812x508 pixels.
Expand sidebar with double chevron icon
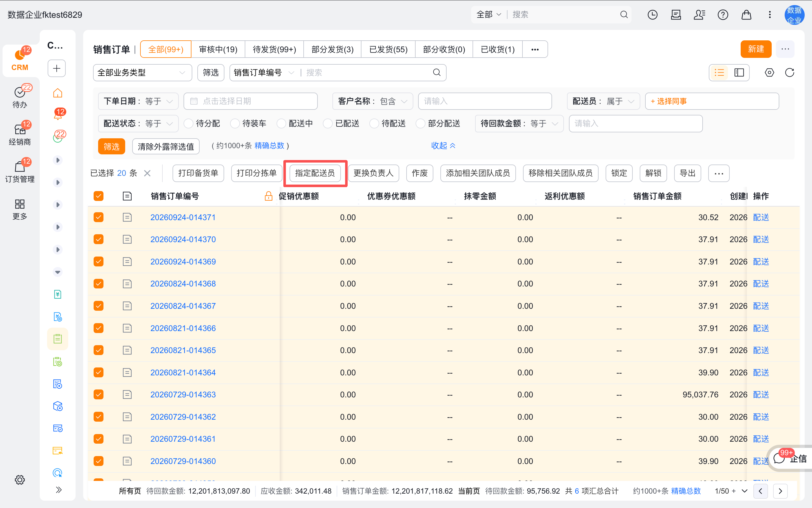[x=59, y=490]
